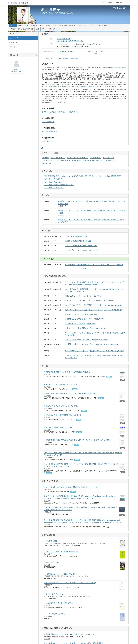Open the 所属学協会 tab

click(x=52, y=29)
